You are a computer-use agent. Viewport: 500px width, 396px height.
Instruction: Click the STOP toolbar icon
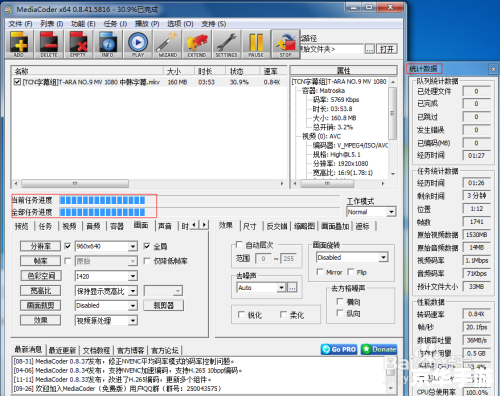point(286,44)
